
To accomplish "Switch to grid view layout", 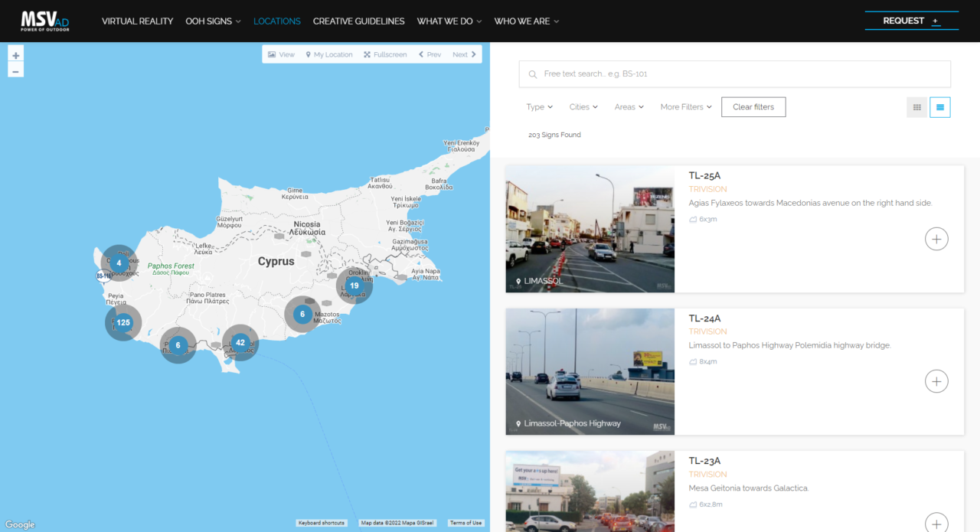I will (x=917, y=107).
